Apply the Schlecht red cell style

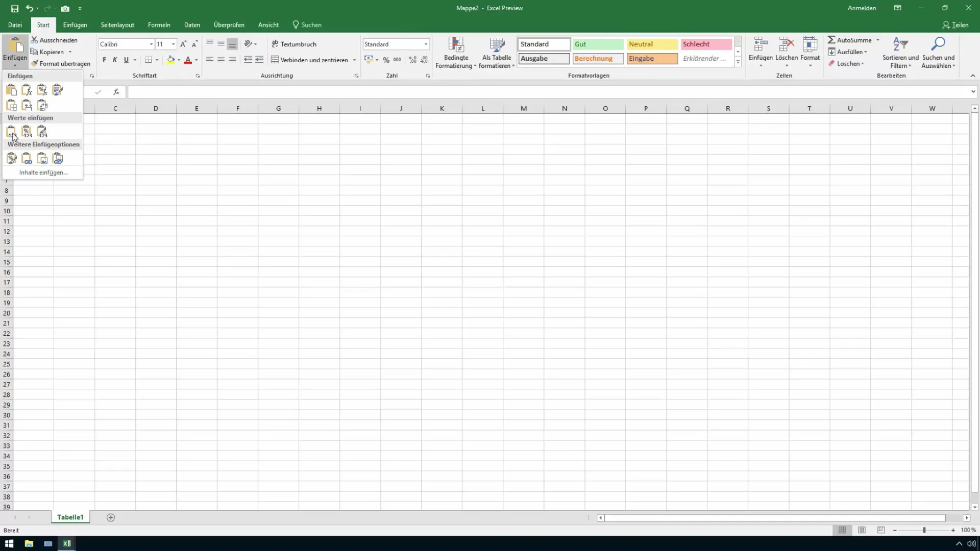pos(706,44)
